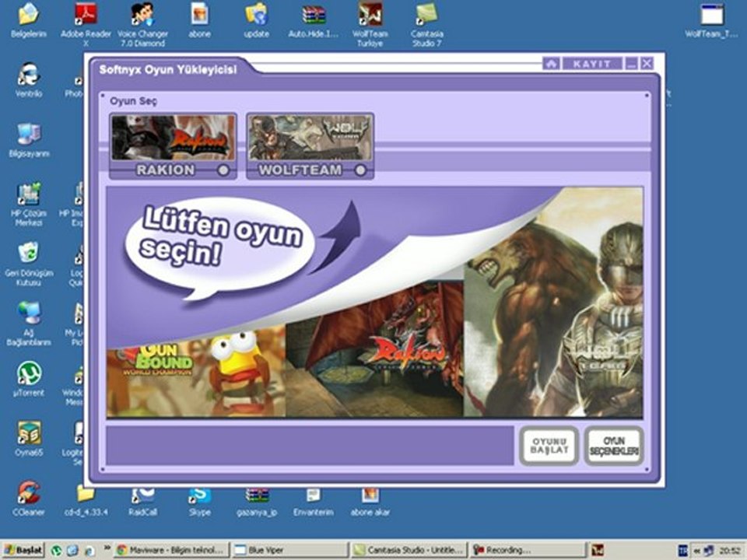Open Geri Dönüşüm Kutusu recycle bin
Screen dimensions: 747x560
click(x=29, y=264)
